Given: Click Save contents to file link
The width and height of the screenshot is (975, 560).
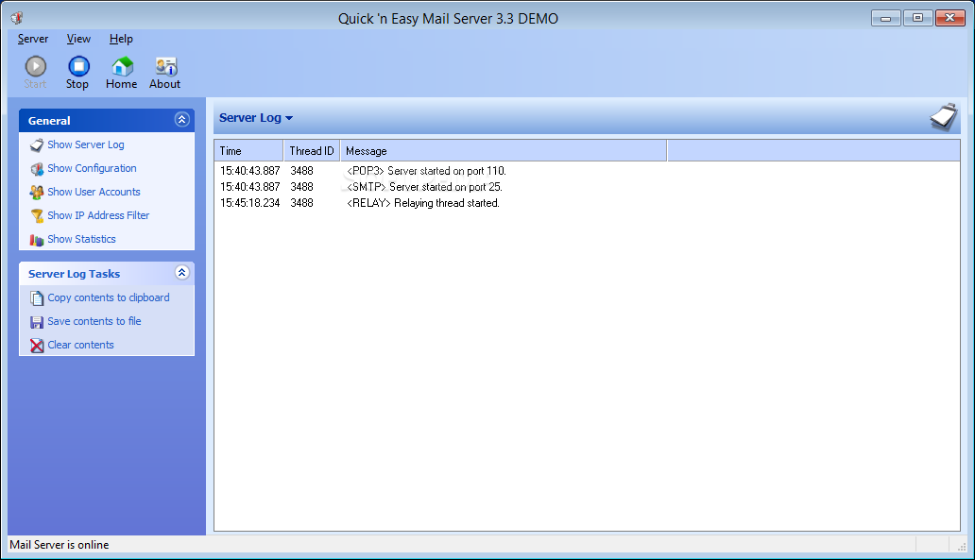Looking at the screenshot, I should coord(94,321).
